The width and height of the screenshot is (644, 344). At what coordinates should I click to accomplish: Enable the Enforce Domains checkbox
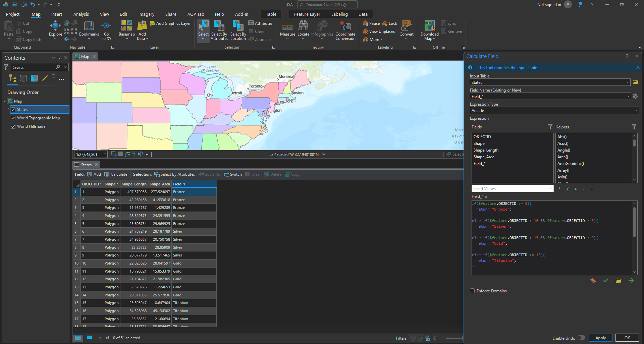pos(472,291)
